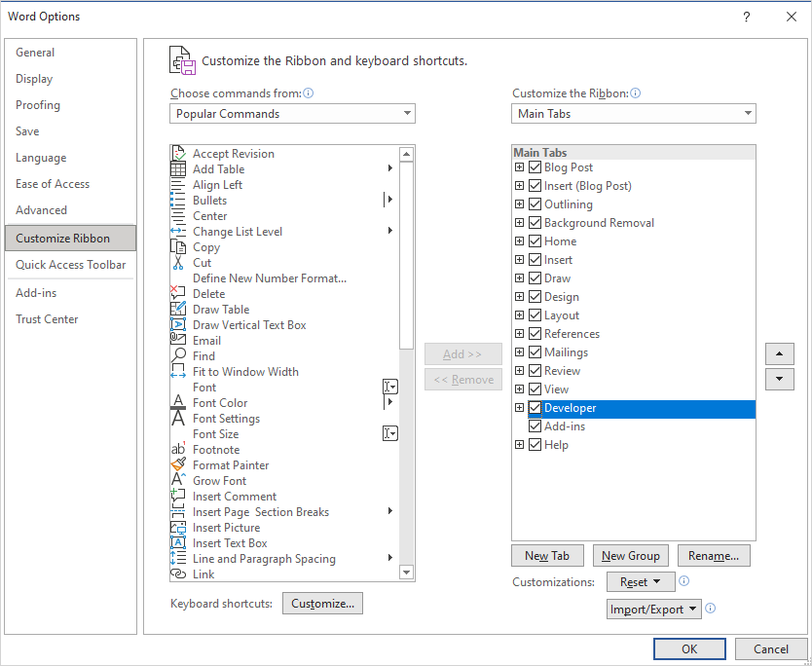This screenshot has width=812, height=666.
Task: Click the Email command icon
Action: (178, 341)
